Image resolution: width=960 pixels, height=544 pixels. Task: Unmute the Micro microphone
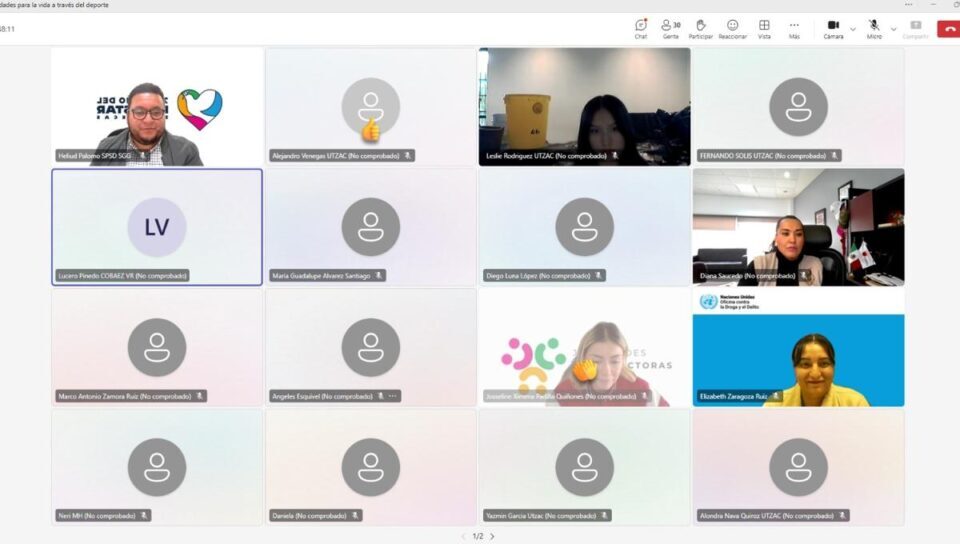(x=873, y=28)
